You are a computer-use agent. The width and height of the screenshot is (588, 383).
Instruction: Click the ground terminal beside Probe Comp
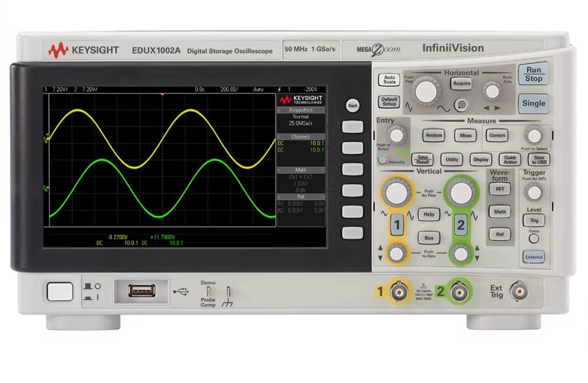click(228, 292)
